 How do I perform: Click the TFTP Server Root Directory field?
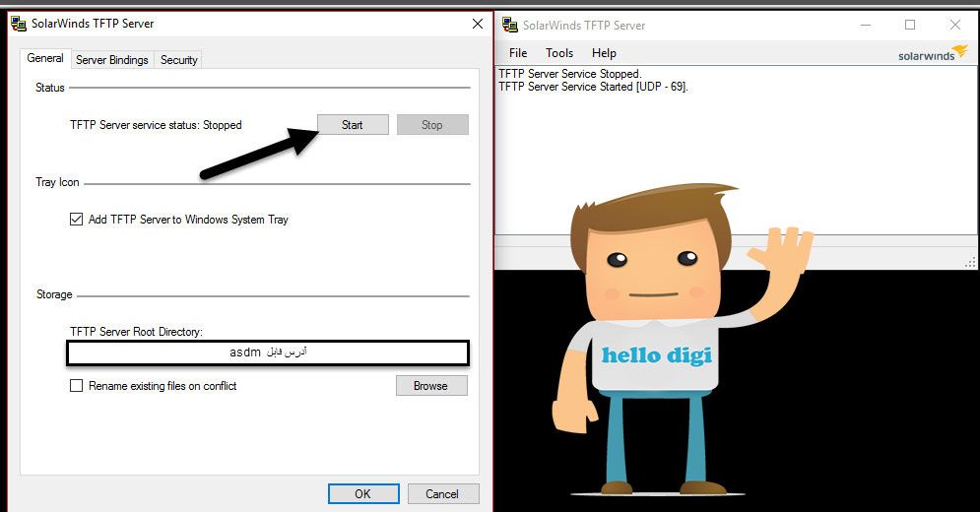point(268,352)
